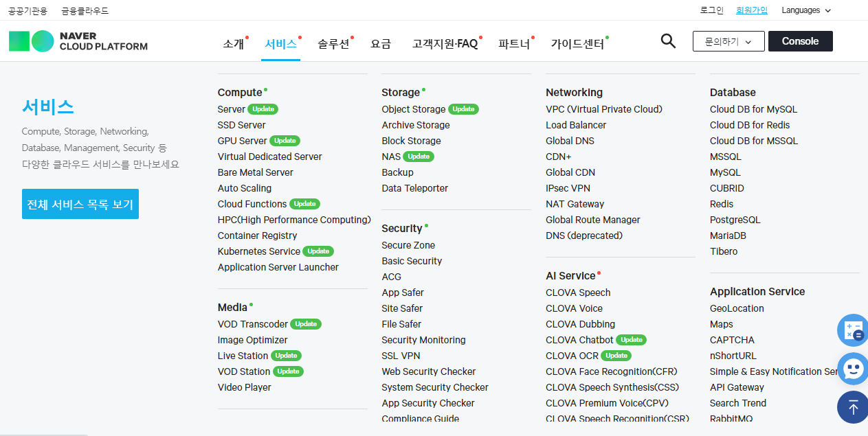The image size is (868, 436).
Task: Open SSL VPN service
Action: click(401, 356)
